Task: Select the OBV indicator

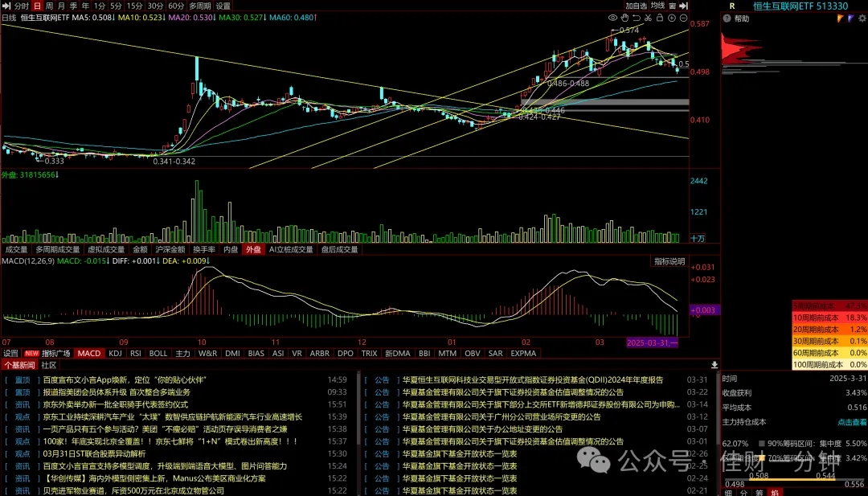Action: coord(473,353)
